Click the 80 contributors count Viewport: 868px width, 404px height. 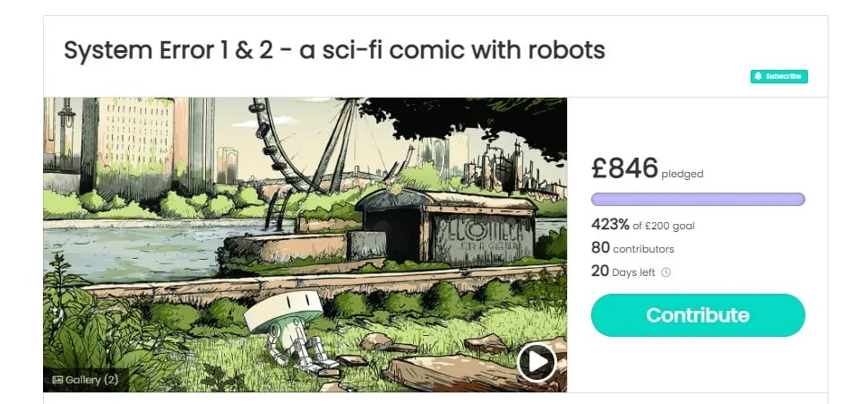[632, 248]
